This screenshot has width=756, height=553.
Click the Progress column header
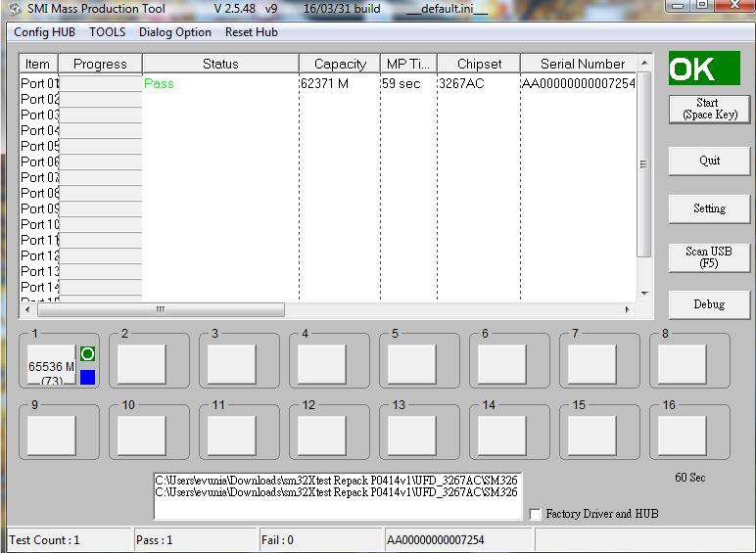[100, 64]
